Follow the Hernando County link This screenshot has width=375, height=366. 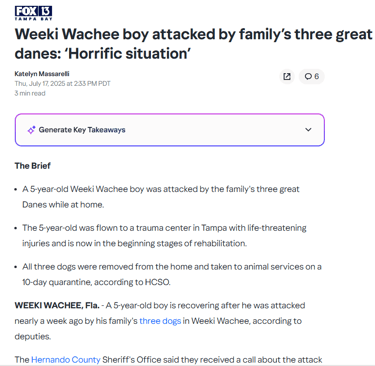click(66, 360)
